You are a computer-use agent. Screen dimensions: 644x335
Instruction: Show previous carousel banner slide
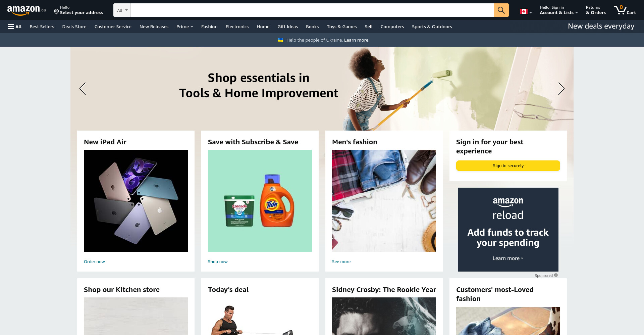coord(83,89)
